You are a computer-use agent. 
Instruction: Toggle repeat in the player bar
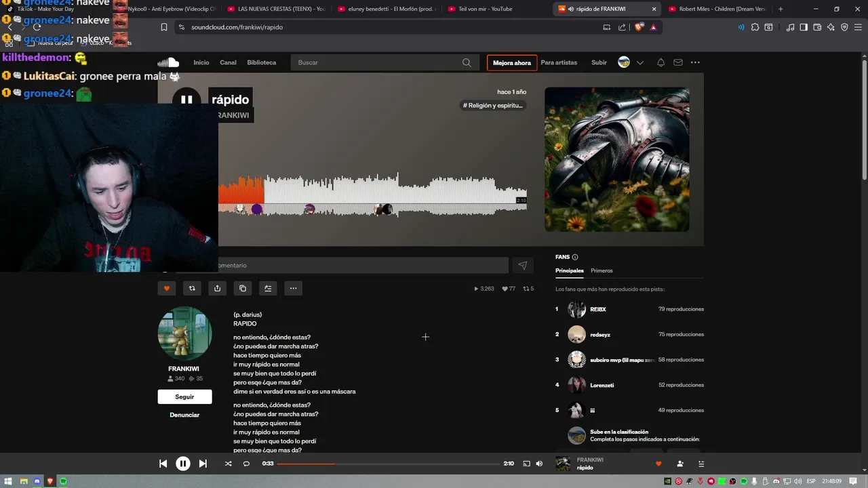tap(246, 464)
